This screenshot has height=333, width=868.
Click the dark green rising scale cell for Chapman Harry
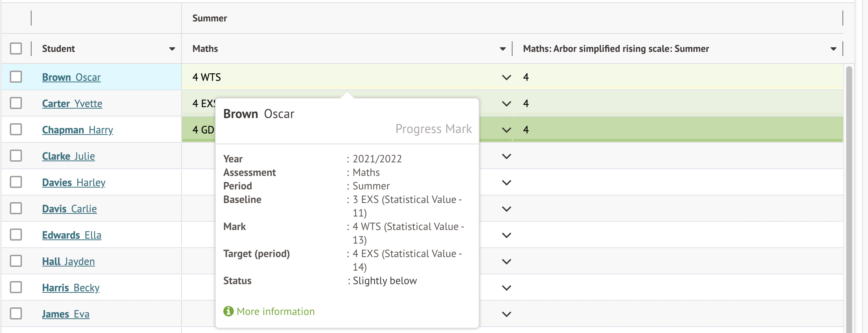coord(676,130)
